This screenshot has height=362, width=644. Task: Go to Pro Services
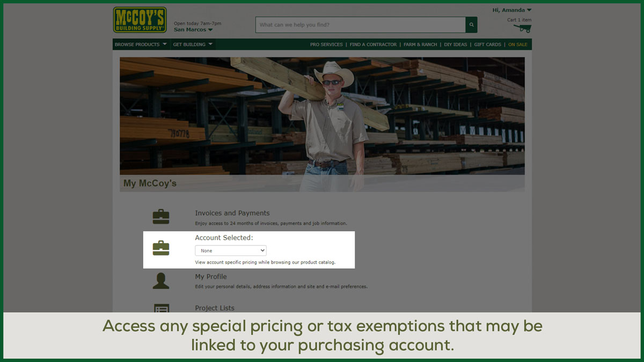pyautogui.click(x=326, y=45)
